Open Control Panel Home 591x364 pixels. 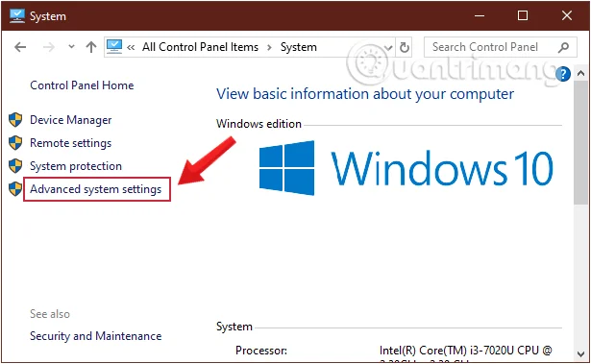pyautogui.click(x=82, y=85)
